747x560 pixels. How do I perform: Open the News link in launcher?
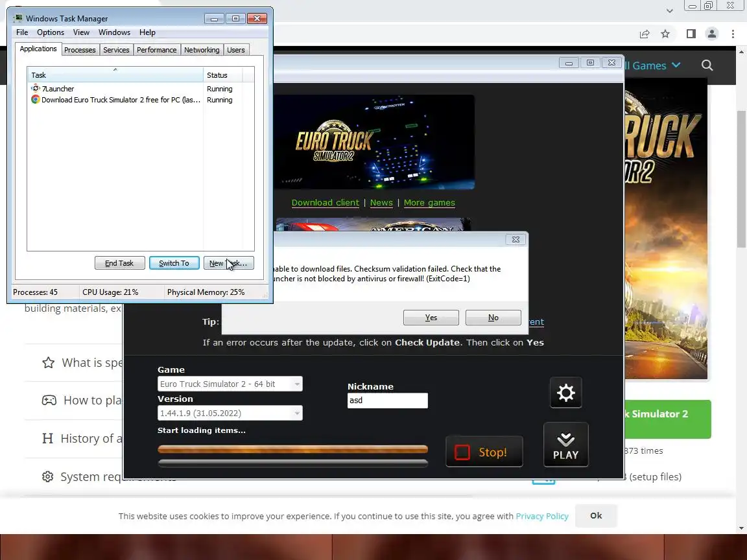tap(381, 203)
